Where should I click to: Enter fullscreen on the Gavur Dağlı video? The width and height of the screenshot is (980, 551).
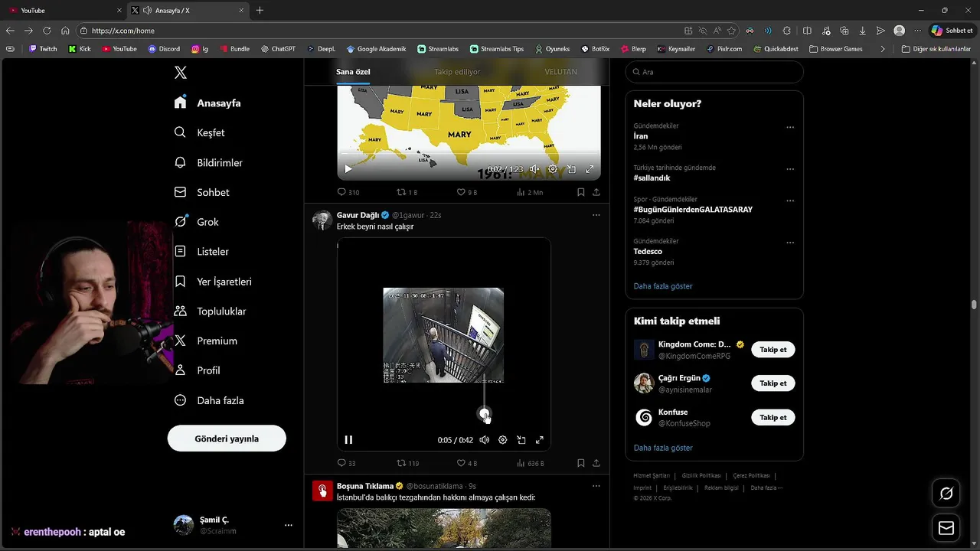tap(540, 440)
